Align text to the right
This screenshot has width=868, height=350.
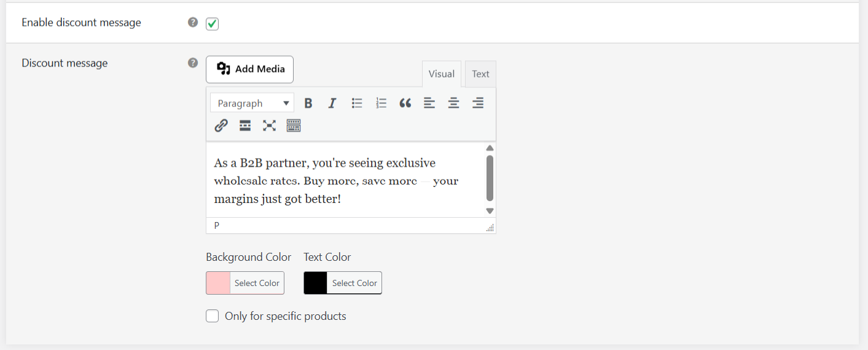pyautogui.click(x=478, y=103)
